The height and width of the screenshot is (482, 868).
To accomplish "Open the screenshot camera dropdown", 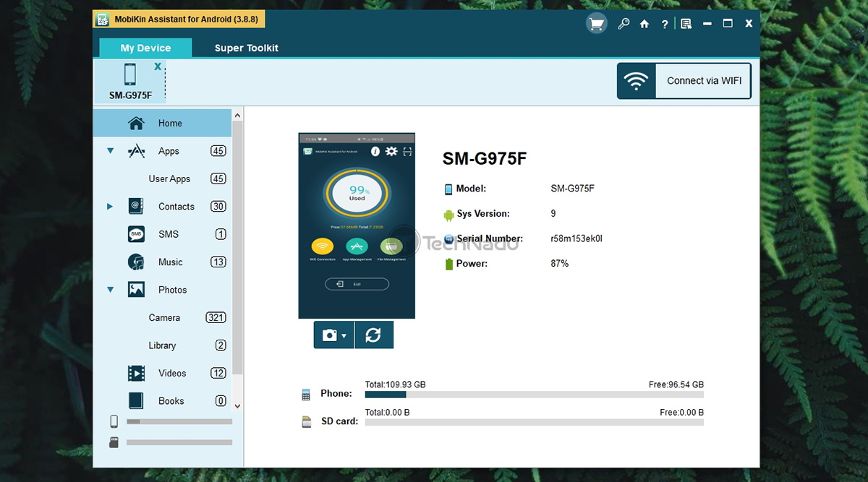I will [334, 335].
